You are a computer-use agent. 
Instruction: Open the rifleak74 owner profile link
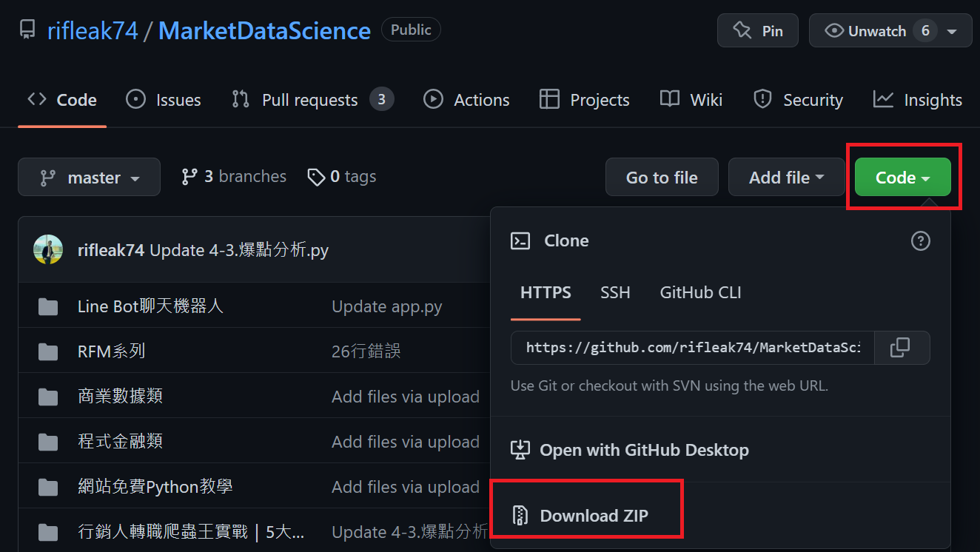[93, 30]
